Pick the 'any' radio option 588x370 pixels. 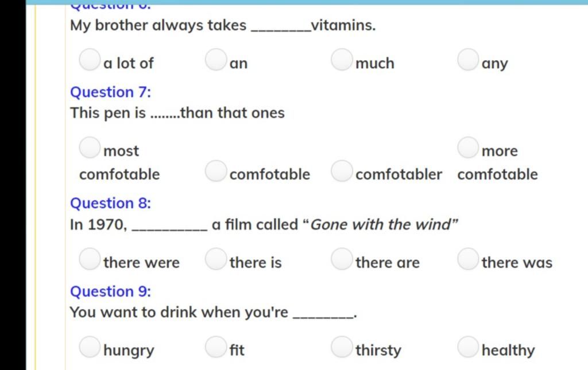[467, 60]
